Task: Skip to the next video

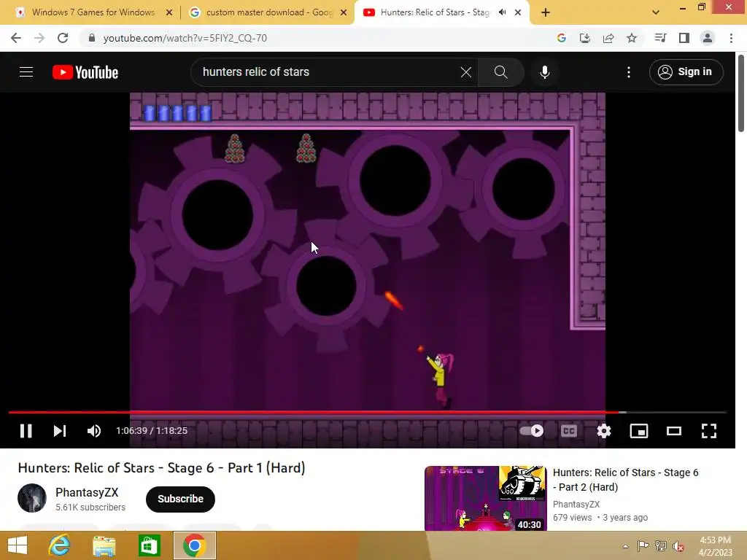Action: pos(60,431)
